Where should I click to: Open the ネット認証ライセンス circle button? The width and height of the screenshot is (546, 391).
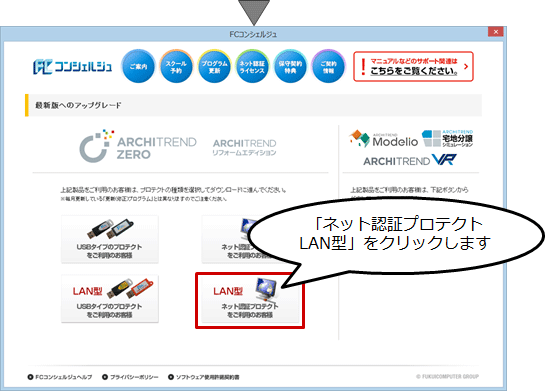click(252, 66)
